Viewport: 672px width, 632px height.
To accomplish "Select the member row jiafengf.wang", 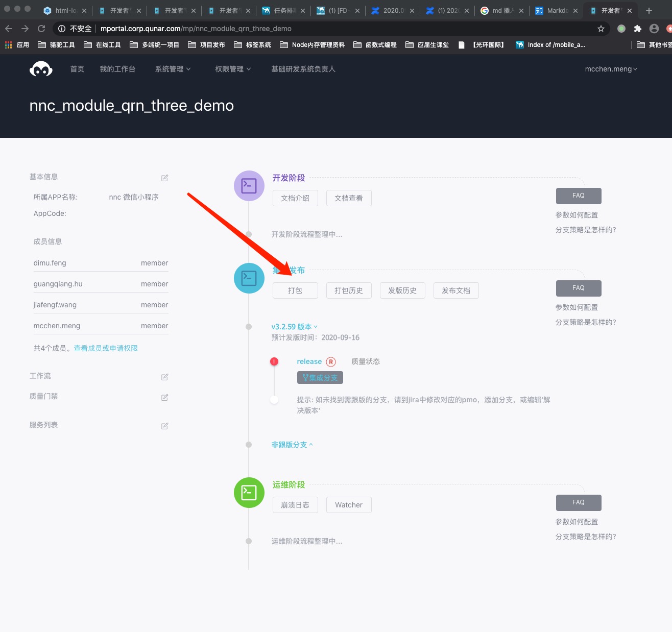I will [x=101, y=305].
